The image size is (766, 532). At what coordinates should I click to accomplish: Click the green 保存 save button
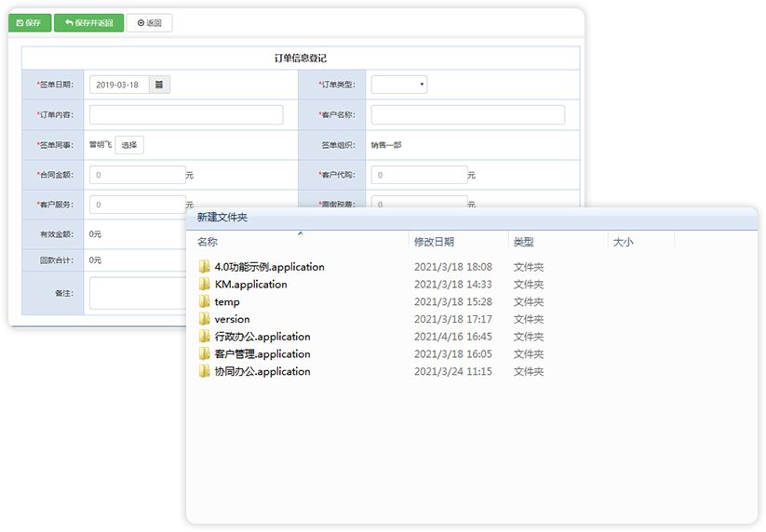tap(29, 23)
